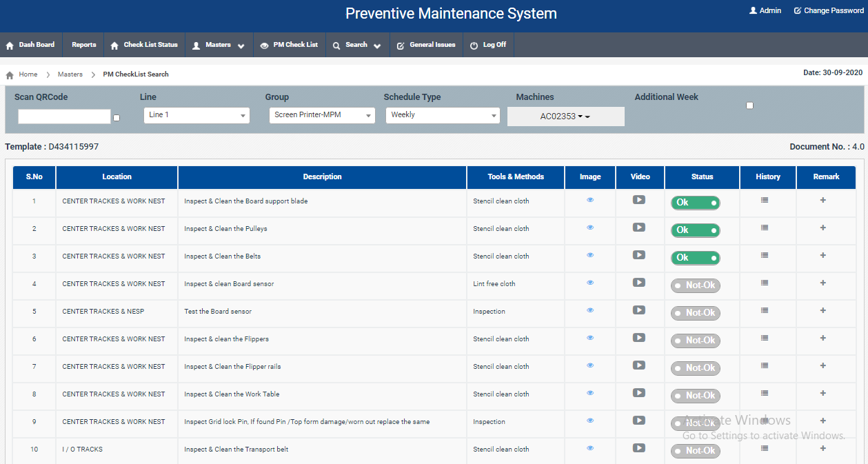Play video for row 4 Board sensor

[639, 283]
